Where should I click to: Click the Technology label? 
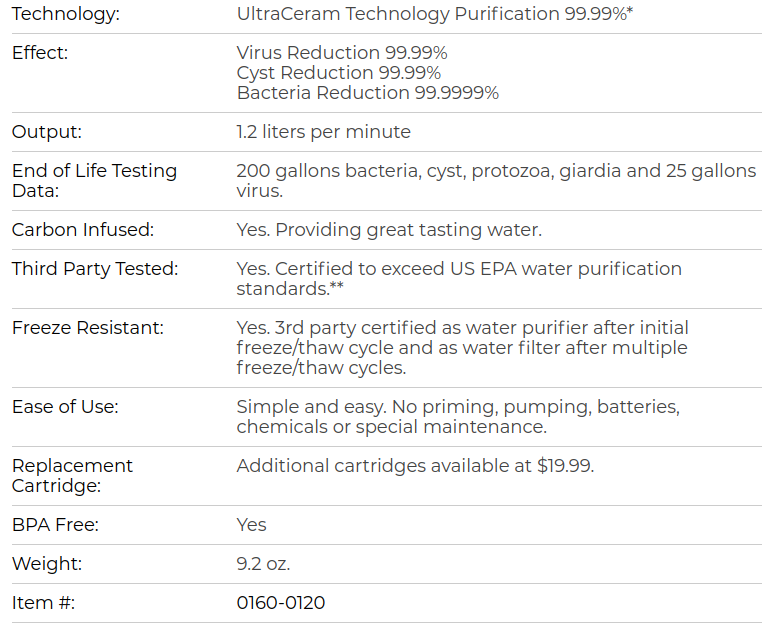click(65, 14)
